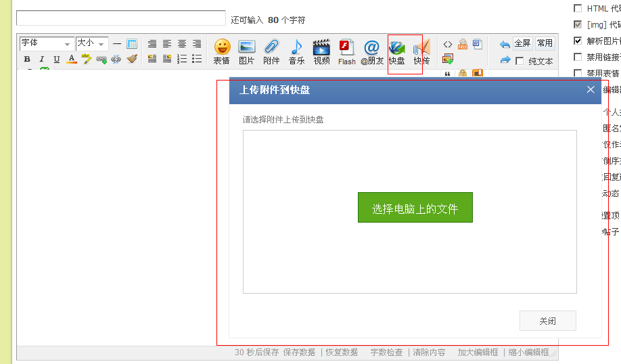Click 缩小编辑框 to shrink the editor
621x364 pixels.
[528, 352]
